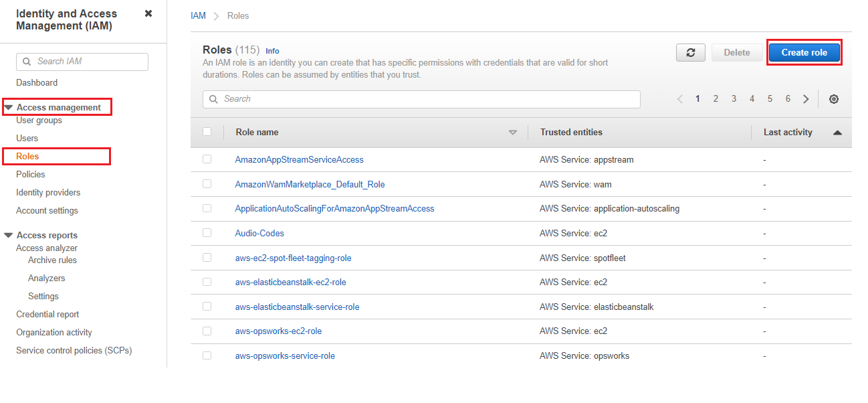Navigate to Users in the sidebar
The height and width of the screenshot is (403, 868).
tap(27, 139)
